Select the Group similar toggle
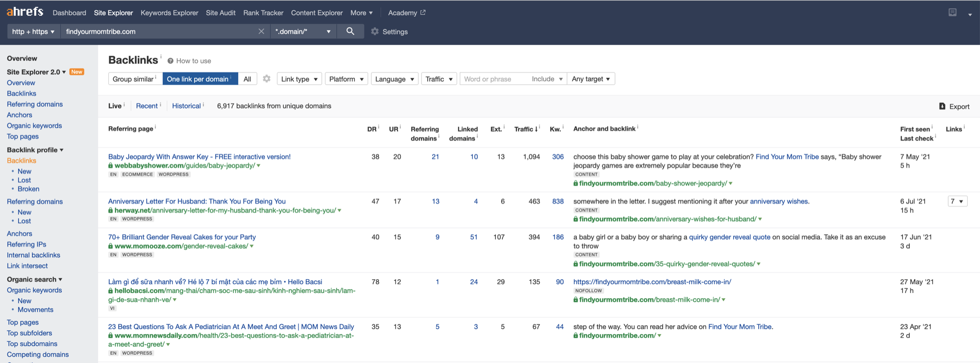The width and height of the screenshot is (980, 363). click(135, 79)
